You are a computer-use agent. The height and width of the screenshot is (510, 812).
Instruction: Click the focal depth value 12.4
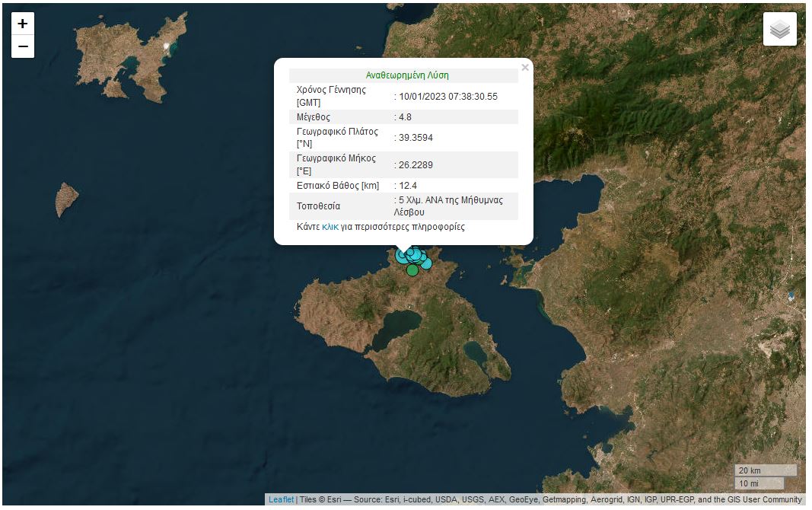coord(408,186)
